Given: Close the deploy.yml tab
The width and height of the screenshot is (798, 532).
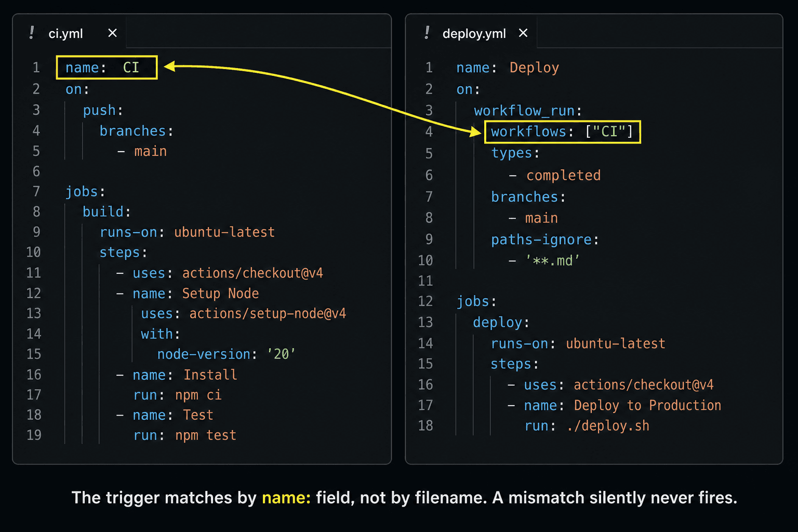Looking at the screenshot, I should point(523,33).
